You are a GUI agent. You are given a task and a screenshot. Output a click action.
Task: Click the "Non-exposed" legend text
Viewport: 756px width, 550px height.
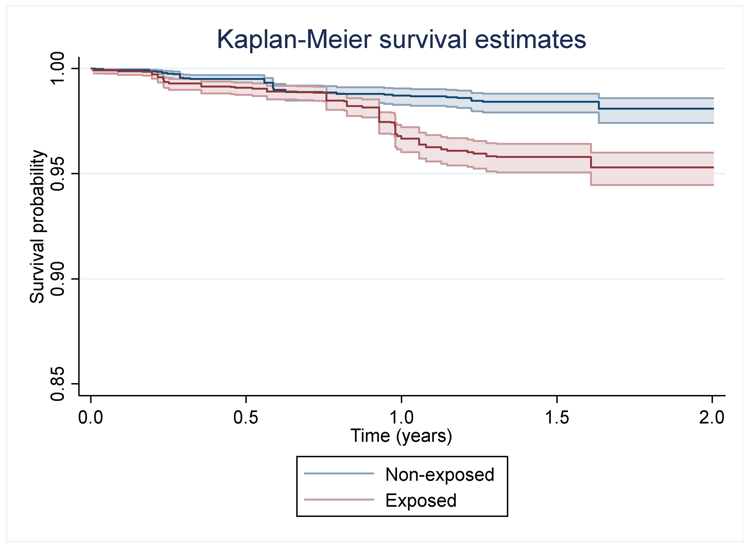[440, 475]
